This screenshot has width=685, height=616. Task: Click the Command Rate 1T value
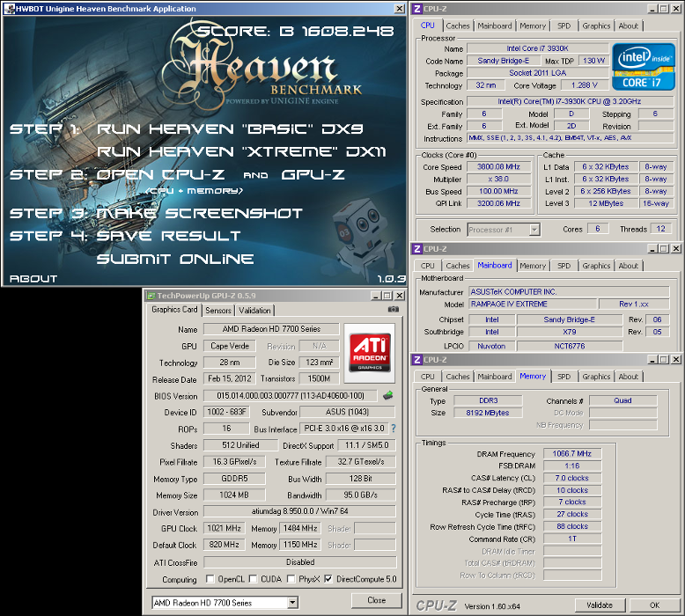(572, 539)
